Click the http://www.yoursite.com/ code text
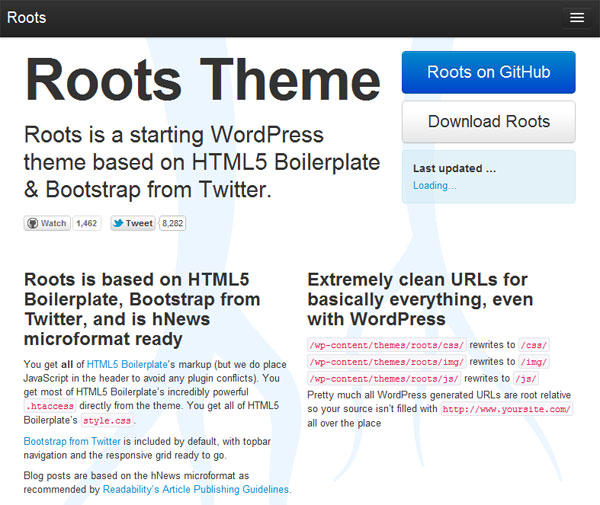Viewport: 600px width, 505px height. tap(507, 409)
